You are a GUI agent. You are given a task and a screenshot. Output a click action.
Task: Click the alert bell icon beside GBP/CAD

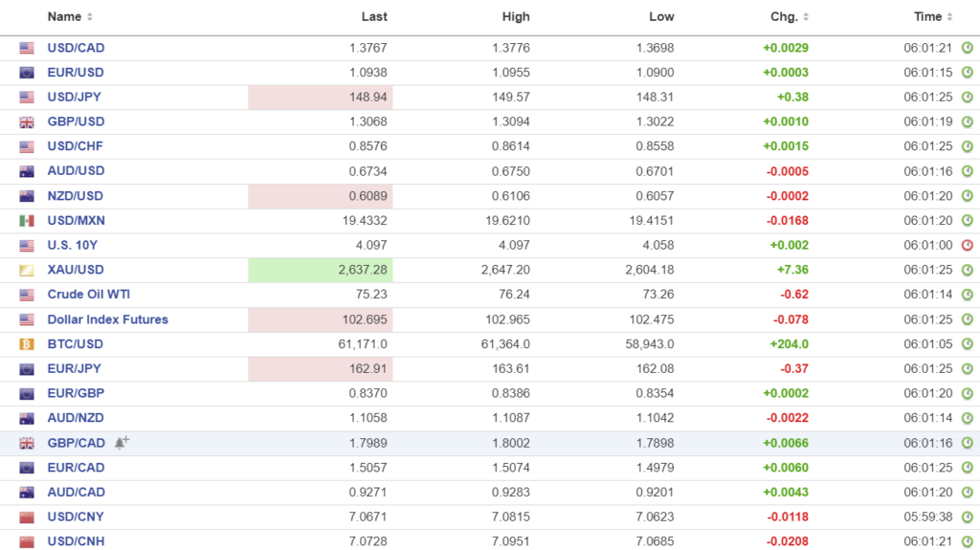click(x=122, y=443)
